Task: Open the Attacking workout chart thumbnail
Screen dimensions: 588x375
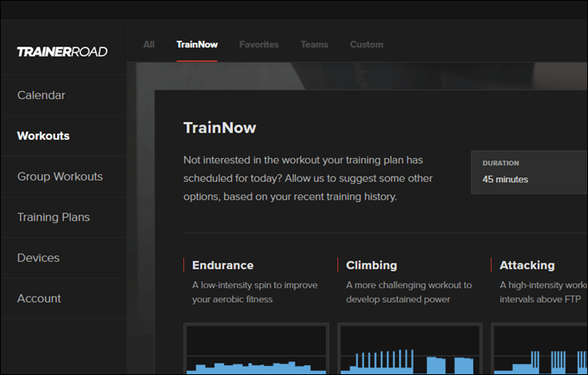Action: [539, 348]
